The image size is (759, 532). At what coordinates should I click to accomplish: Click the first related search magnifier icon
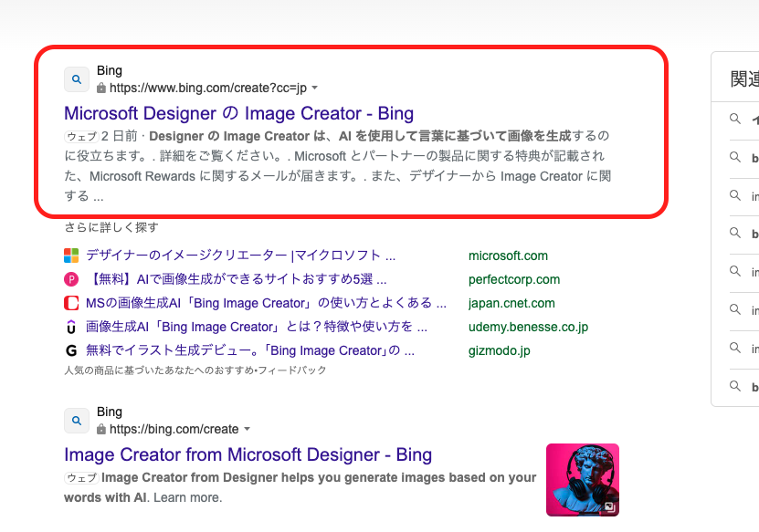pyautogui.click(x=733, y=119)
